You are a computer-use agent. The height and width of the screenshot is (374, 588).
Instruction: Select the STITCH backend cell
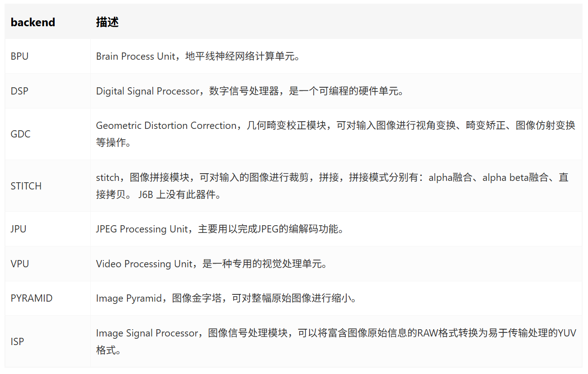coord(26,186)
